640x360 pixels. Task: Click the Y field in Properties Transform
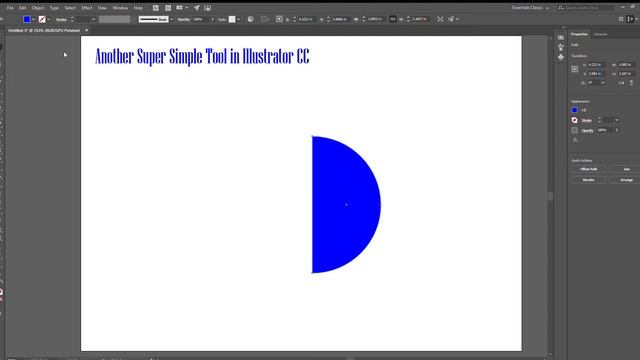click(x=596, y=74)
